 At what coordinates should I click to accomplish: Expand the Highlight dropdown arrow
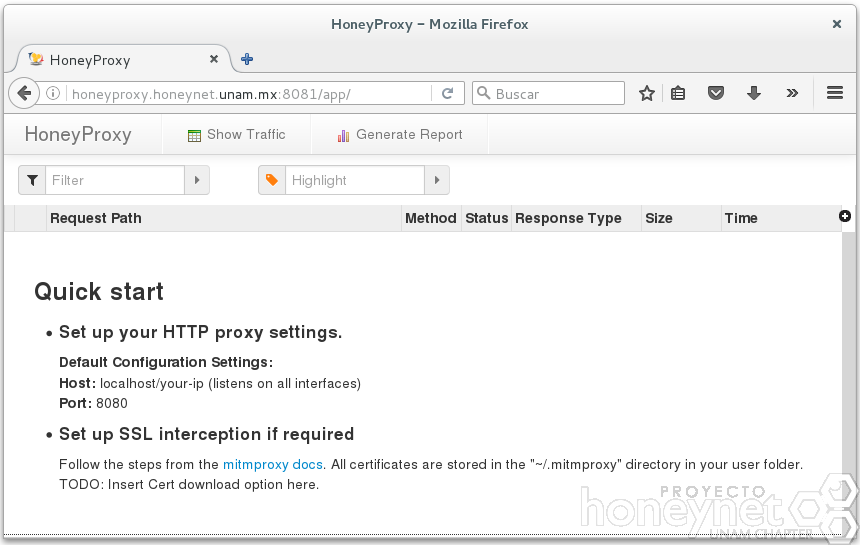[437, 180]
